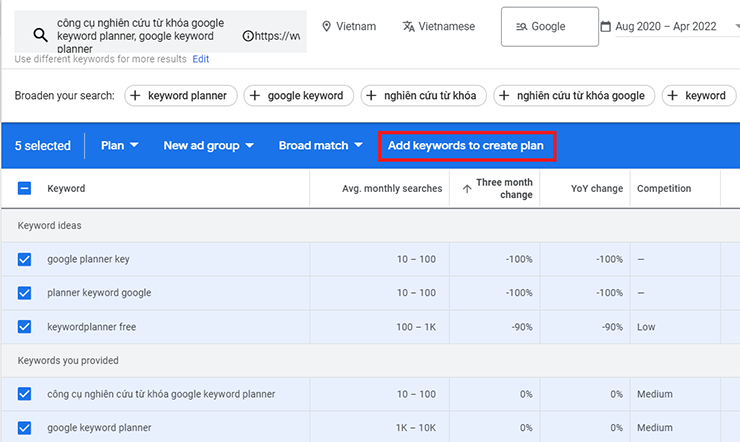Click plus icon on 'nghiên cứu từ khóa' chip
This screenshot has height=442, width=740.
tap(371, 96)
